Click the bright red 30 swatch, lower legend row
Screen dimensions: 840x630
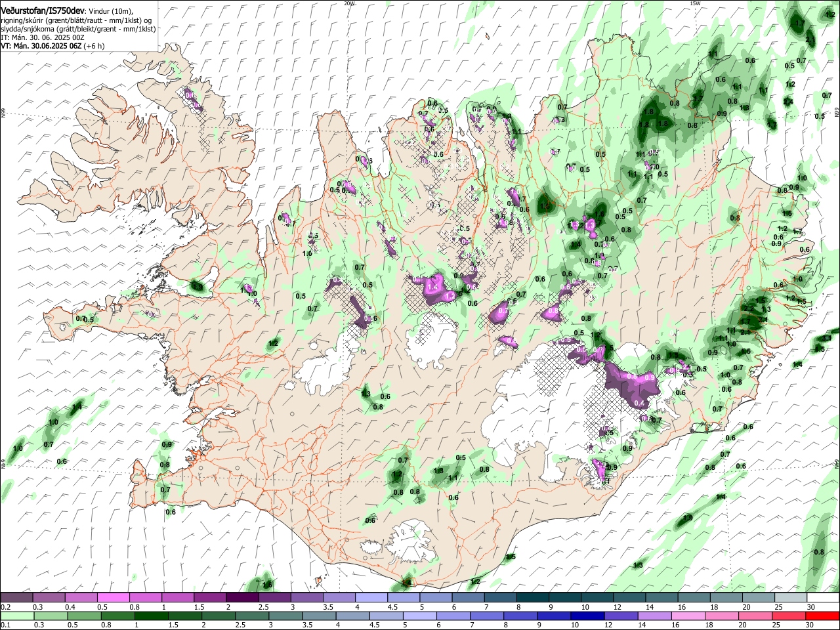point(823,616)
